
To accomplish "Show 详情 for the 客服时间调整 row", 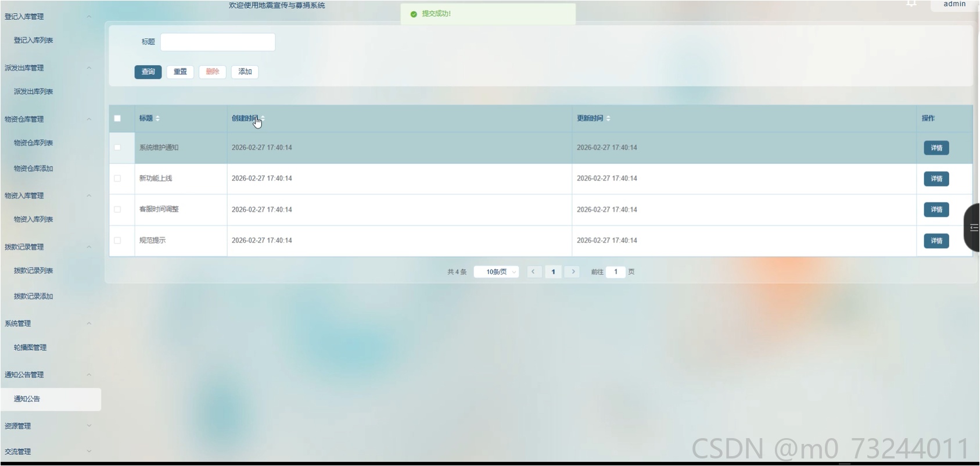I will click(936, 210).
